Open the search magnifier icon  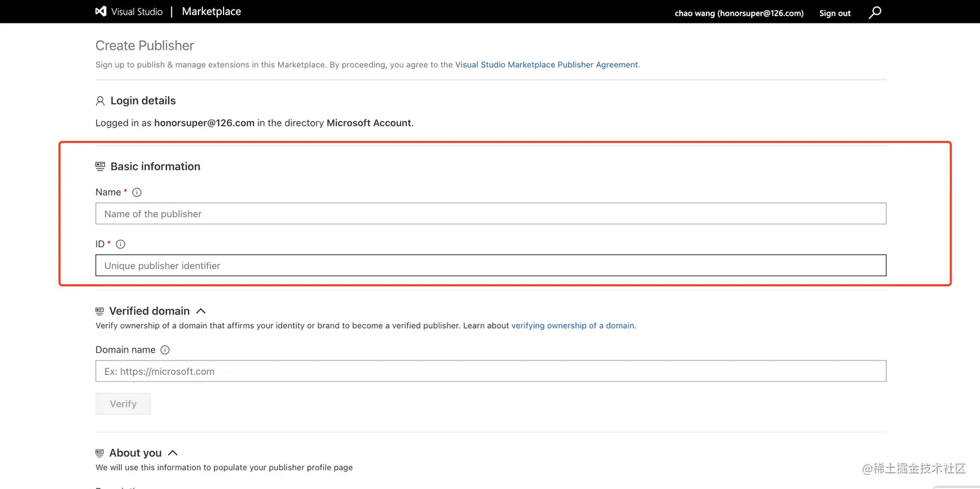coord(875,12)
